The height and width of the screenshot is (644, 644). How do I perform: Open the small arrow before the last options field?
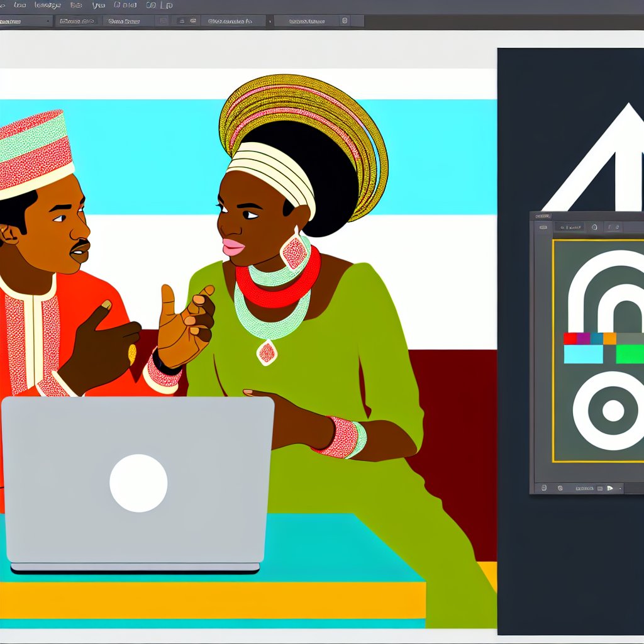pos(270,22)
